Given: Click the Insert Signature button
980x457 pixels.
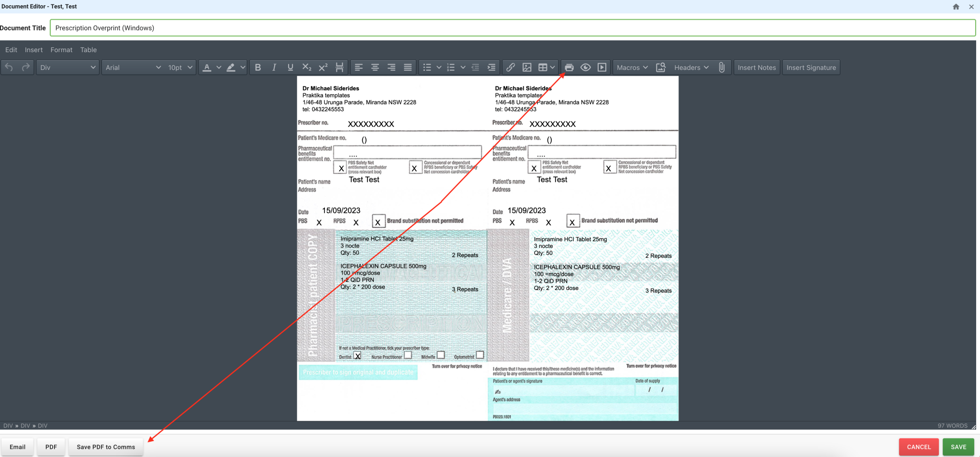Looking at the screenshot, I should [811, 67].
